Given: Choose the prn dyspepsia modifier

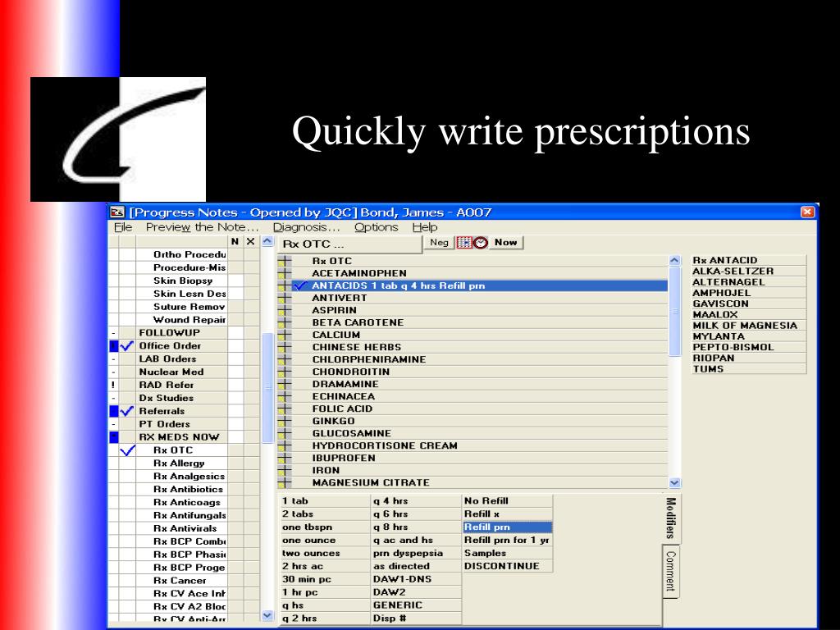Looking at the screenshot, I should coord(416,554).
